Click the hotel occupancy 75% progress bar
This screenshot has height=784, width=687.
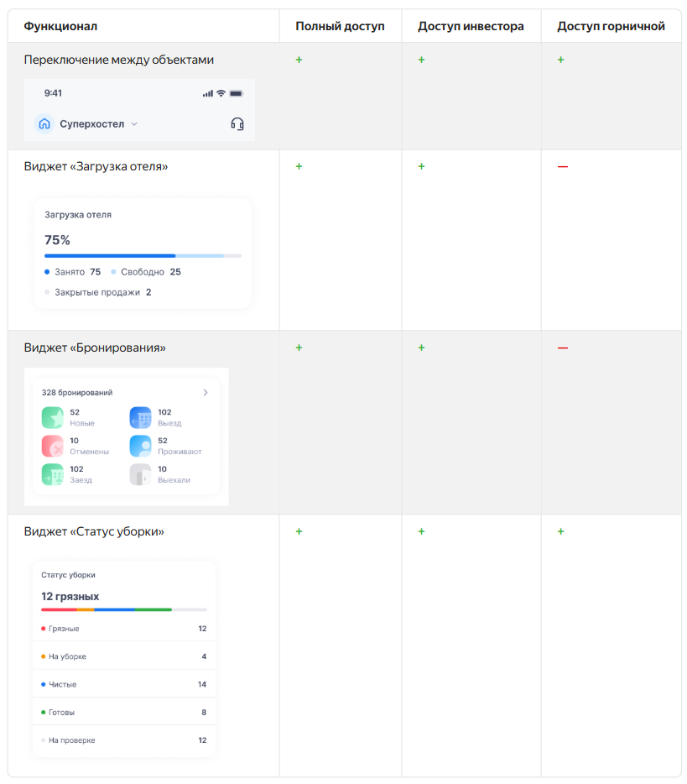[x=143, y=255]
